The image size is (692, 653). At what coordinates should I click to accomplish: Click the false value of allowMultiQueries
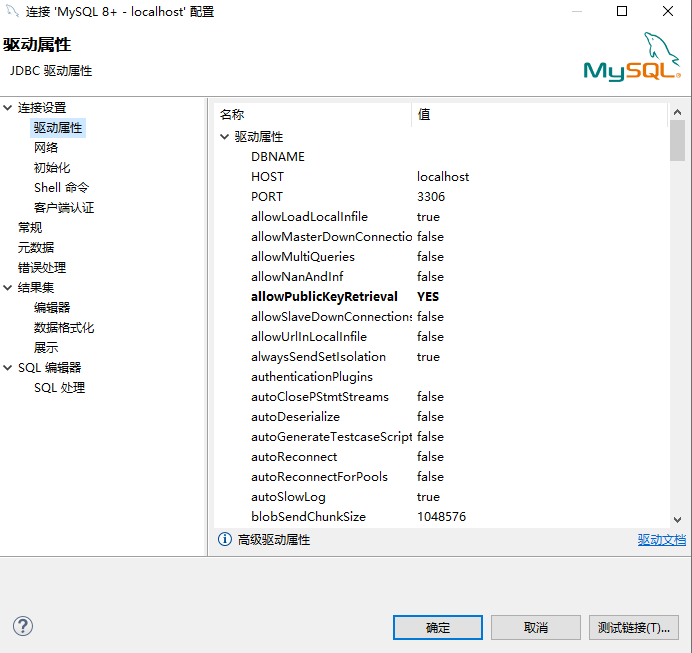pos(430,257)
